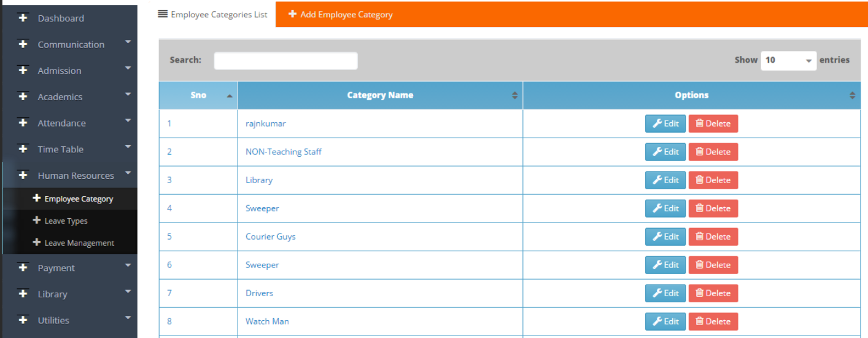This screenshot has height=338, width=868.
Task: Delete the Sweeper category with Sno 6
Action: coord(713,265)
